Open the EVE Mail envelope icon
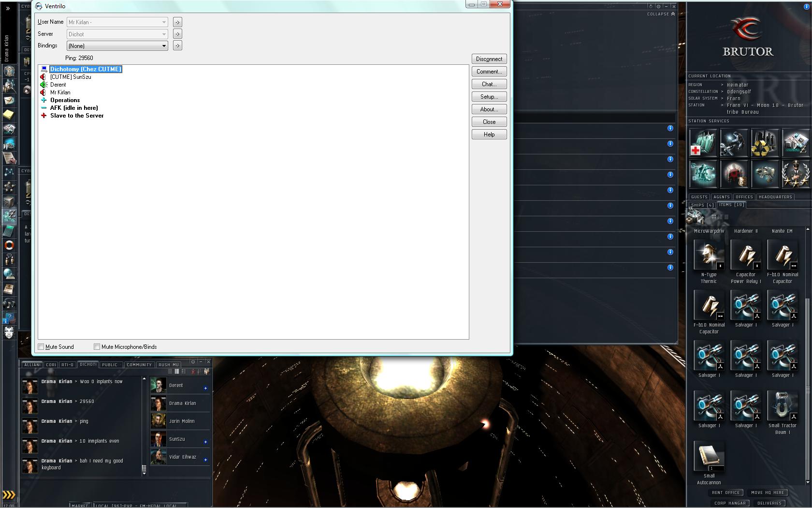The width and height of the screenshot is (812, 508). [x=9, y=100]
